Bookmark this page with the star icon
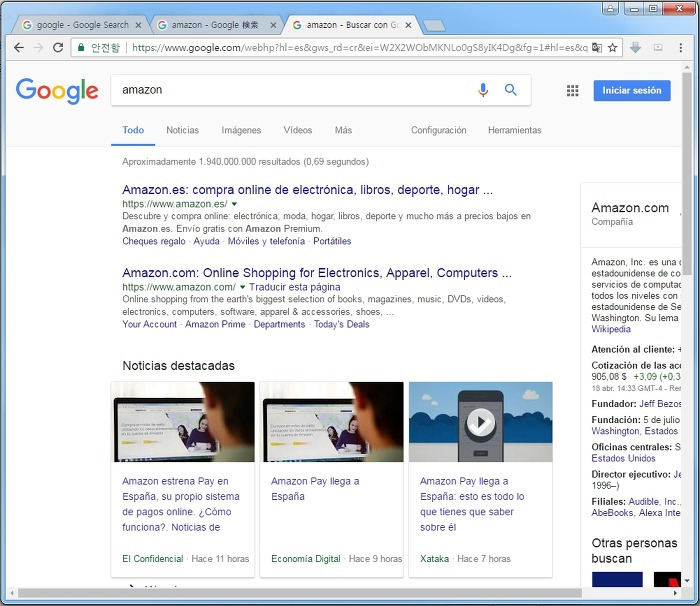 (612, 47)
